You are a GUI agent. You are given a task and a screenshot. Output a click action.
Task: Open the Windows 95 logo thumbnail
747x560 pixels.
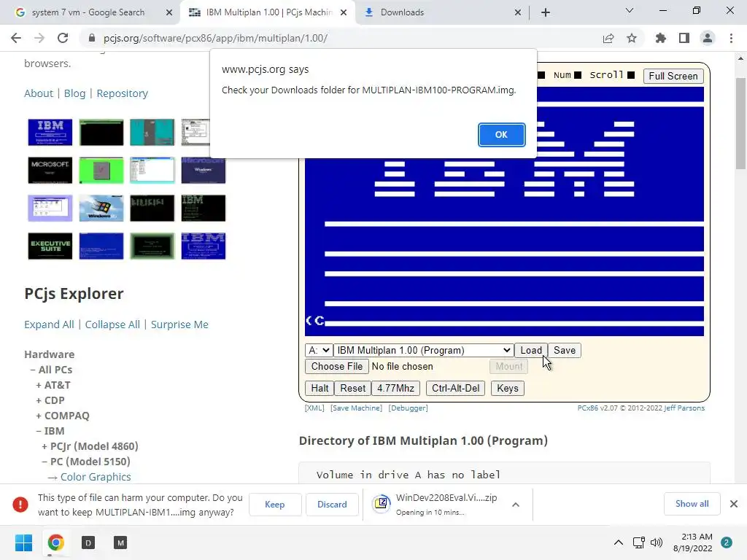click(101, 208)
